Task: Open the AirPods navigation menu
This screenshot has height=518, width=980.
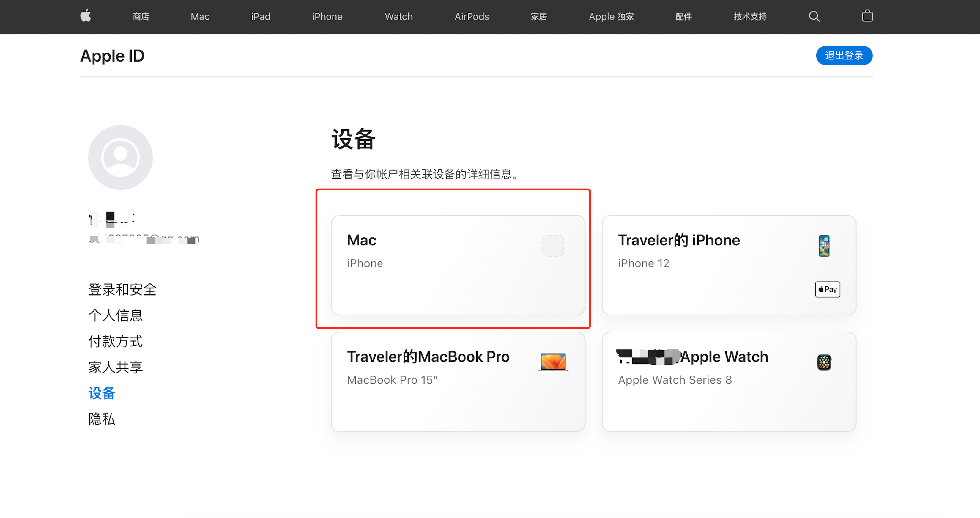Action: pos(471,17)
